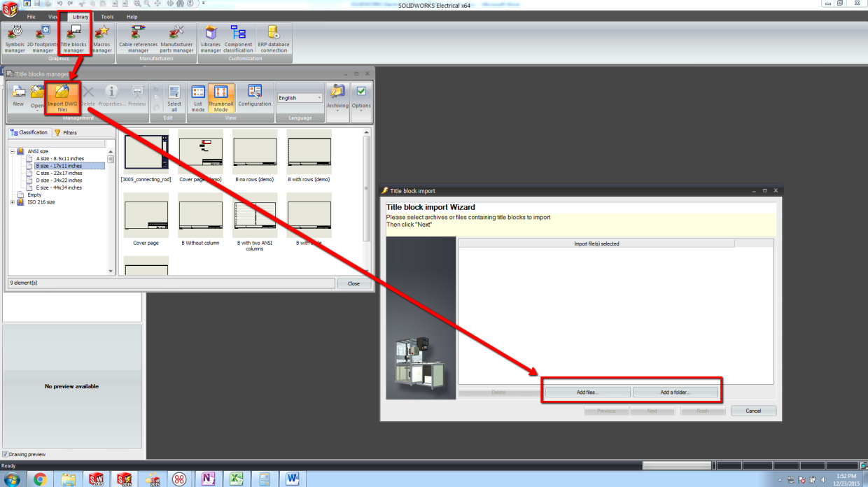Open the Macros manager
868x487 pixels.
pos(102,38)
